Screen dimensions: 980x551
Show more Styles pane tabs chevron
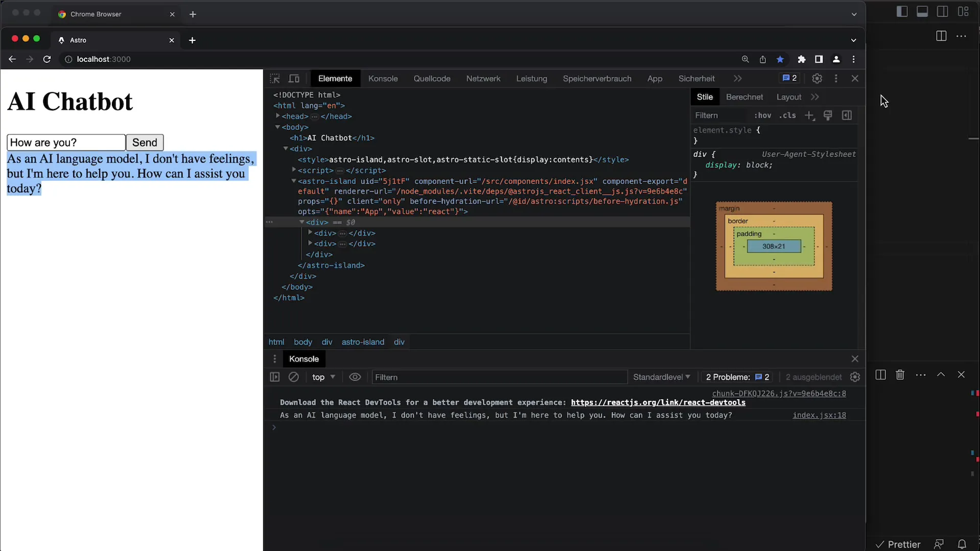click(x=815, y=97)
